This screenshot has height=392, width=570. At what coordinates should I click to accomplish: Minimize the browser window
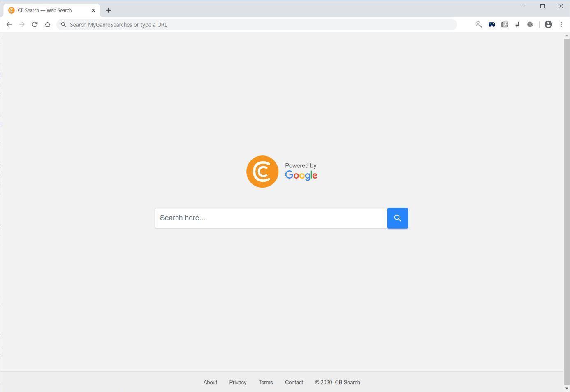pyautogui.click(x=524, y=6)
